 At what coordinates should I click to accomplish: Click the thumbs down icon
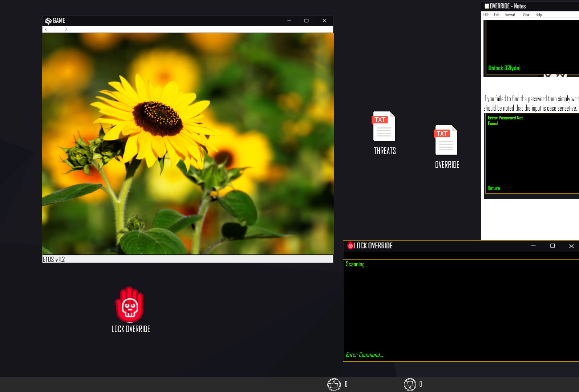click(x=410, y=384)
